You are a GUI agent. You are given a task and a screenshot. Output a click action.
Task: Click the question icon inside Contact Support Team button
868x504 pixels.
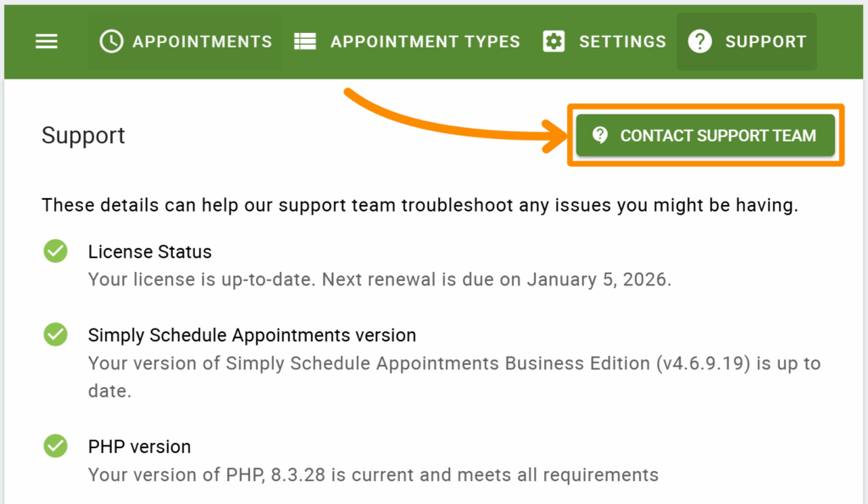coord(602,135)
